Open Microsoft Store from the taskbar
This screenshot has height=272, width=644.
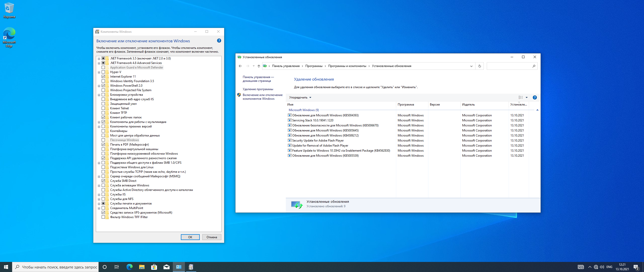(154, 267)
